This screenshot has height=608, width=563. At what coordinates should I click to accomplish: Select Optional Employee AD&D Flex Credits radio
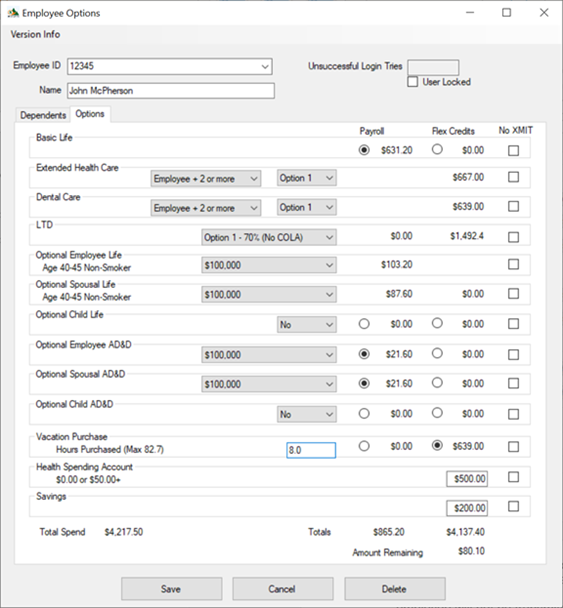click(x=437, y=353)
